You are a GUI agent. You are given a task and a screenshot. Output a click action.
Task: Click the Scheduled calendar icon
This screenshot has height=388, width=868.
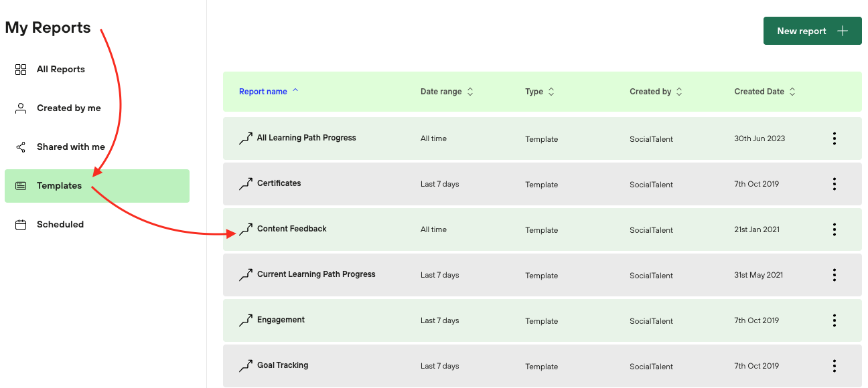(21, 225)
